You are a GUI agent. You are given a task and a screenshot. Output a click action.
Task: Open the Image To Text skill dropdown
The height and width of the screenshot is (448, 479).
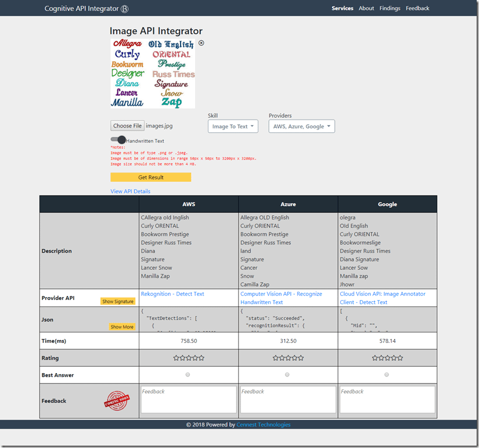click(x=233, y=127)
